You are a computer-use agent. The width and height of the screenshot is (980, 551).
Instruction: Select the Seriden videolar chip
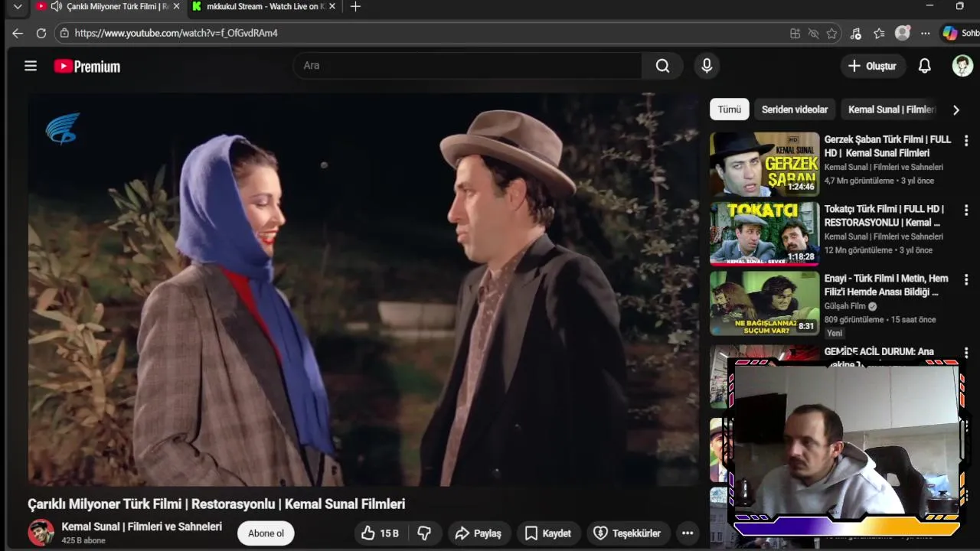795,109
